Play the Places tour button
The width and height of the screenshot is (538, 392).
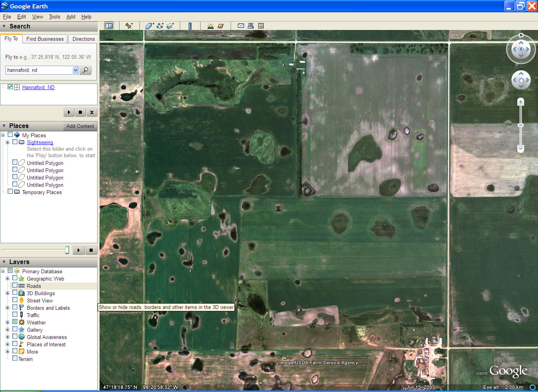[x=78, y=250]
